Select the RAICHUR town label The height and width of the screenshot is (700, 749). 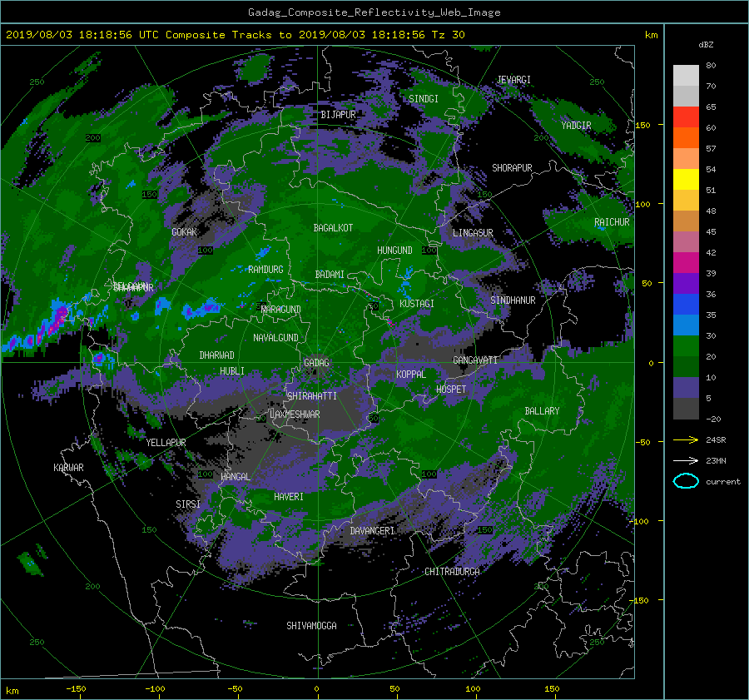pyautogui.click(x=612, y=222)
